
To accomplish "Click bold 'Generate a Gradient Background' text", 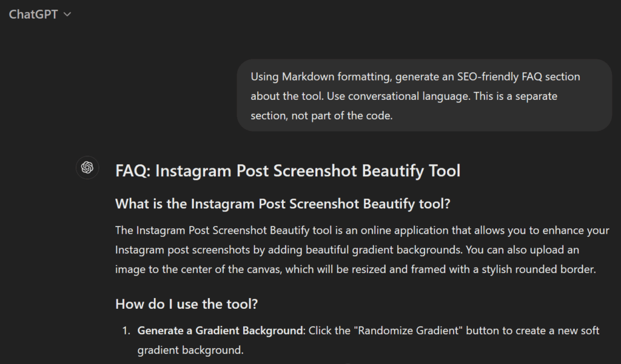I will [221, 331].
